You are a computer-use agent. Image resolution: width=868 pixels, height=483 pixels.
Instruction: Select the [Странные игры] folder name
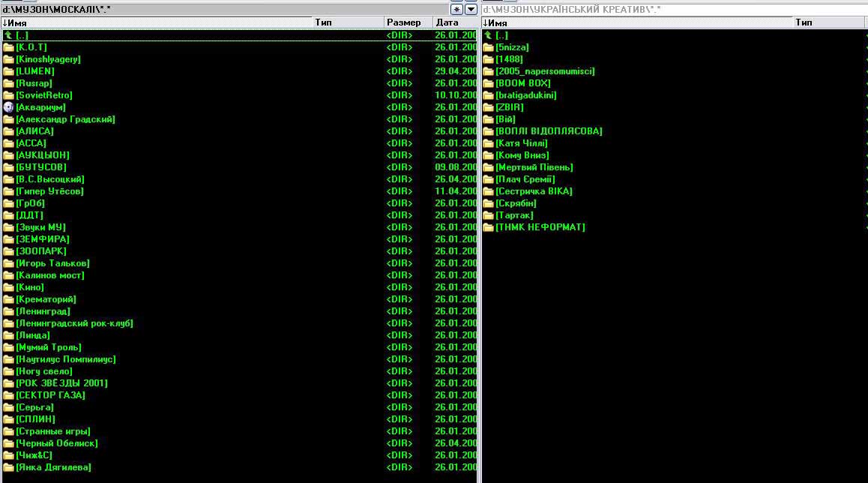pos(53,431)
